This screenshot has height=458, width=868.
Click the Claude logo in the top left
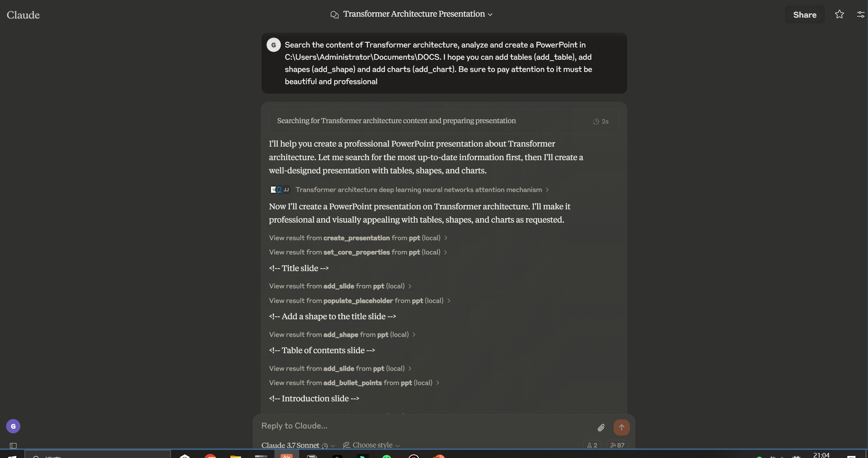[x=23, y=14]
